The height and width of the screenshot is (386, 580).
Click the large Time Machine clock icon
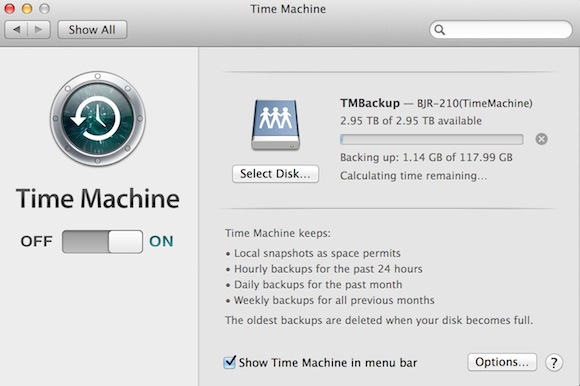pos(98,119)
